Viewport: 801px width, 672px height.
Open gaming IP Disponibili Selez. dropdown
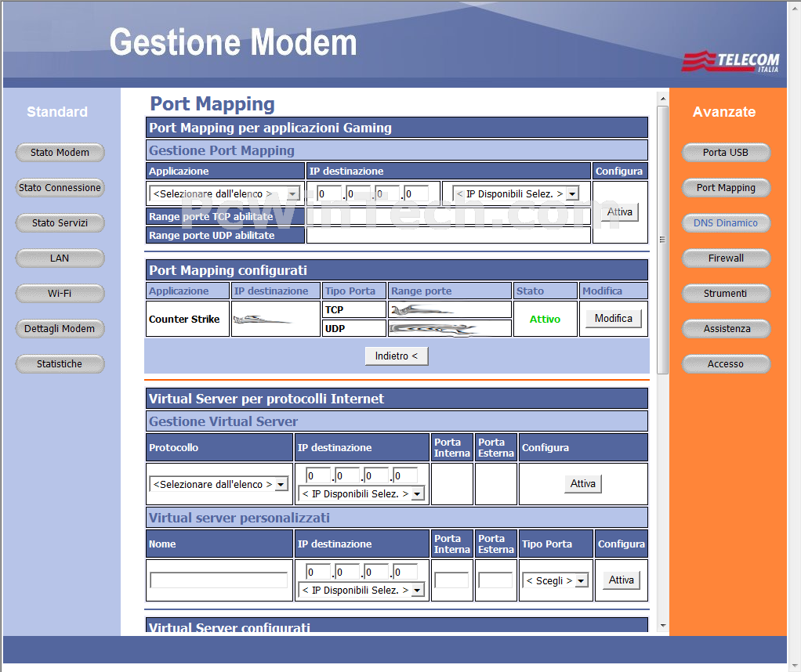click(516, 193)
